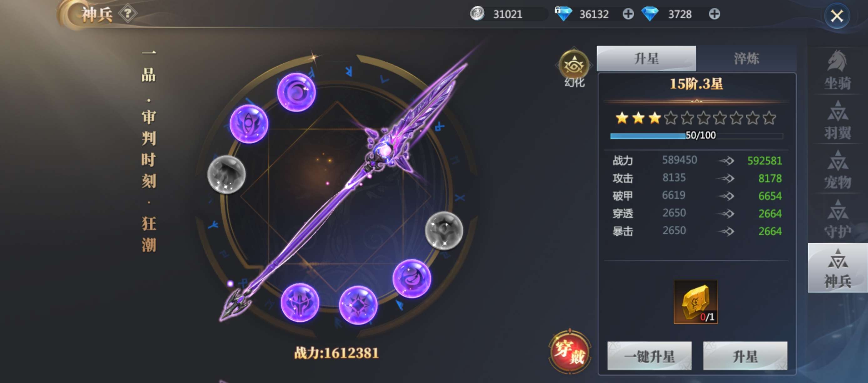868x383 pixels.
Task: Open the 羽翼 wings sidebar tab
Action: 837,120
